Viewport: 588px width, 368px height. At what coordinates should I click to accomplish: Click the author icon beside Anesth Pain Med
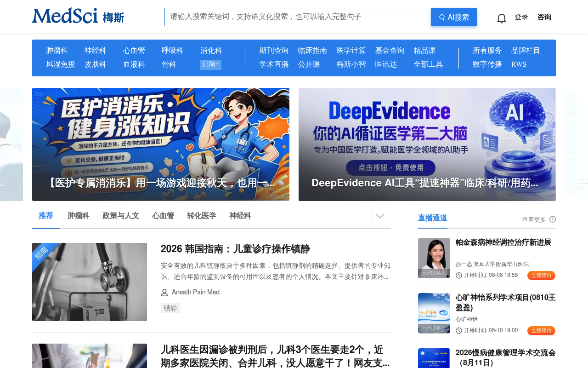coord(164,293)
